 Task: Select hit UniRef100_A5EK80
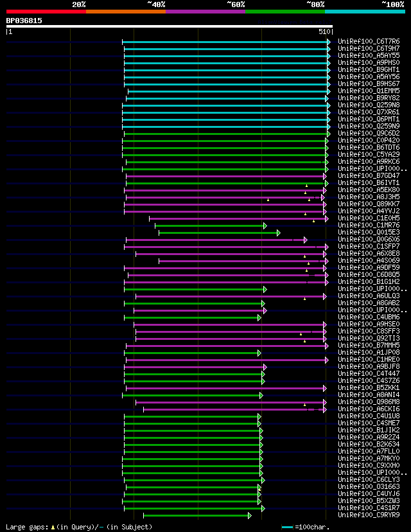click(369, 190)
